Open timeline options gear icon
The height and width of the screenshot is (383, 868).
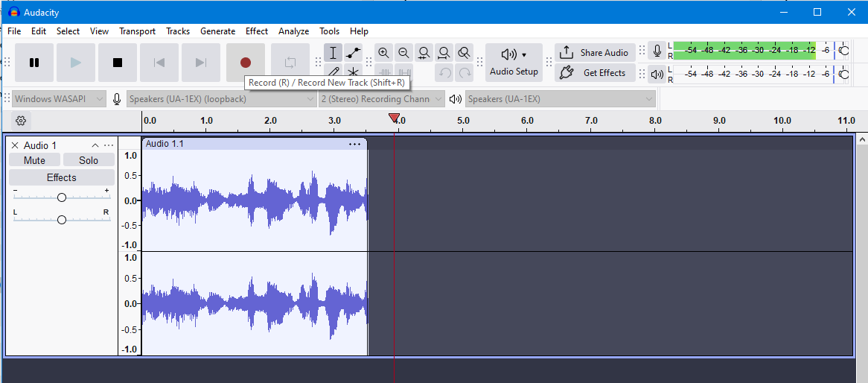coord(21,120)
